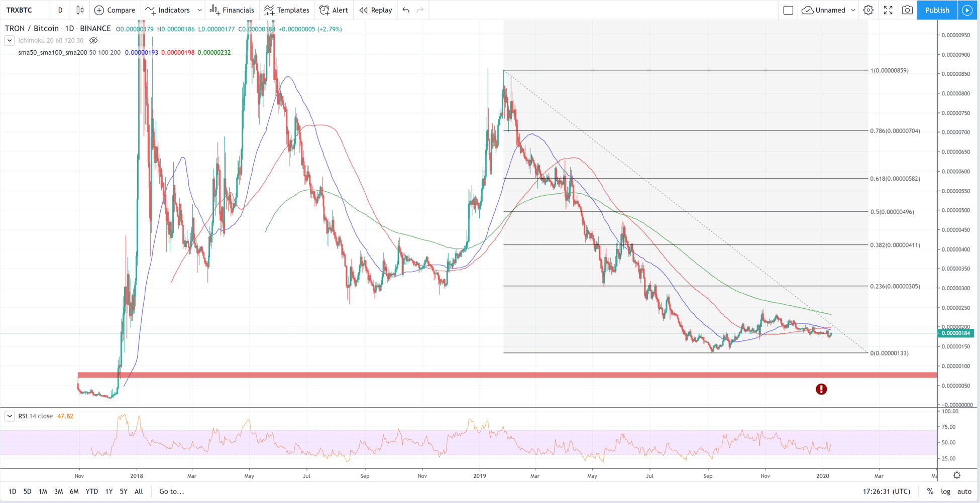Select the sma50_sma100_sma200 indicator label
The height and width of the screenshot is (503, 980).
[x=53, y=52]
